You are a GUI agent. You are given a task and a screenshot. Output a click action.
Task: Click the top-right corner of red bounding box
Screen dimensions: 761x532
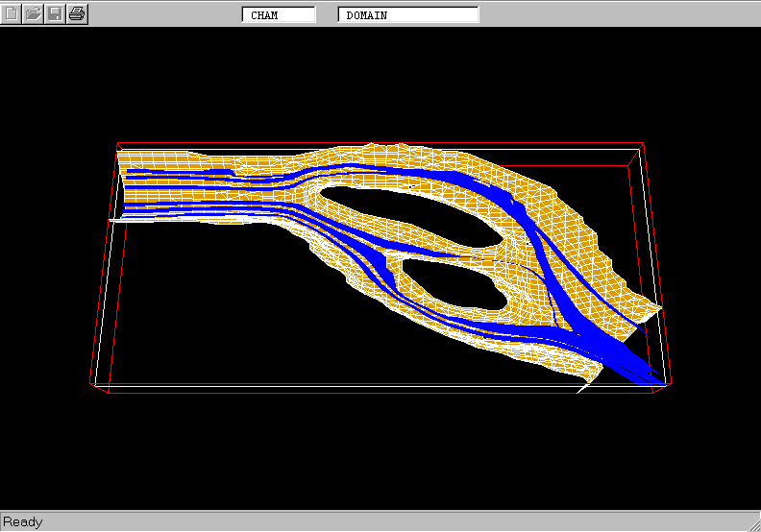click(642, 144)
